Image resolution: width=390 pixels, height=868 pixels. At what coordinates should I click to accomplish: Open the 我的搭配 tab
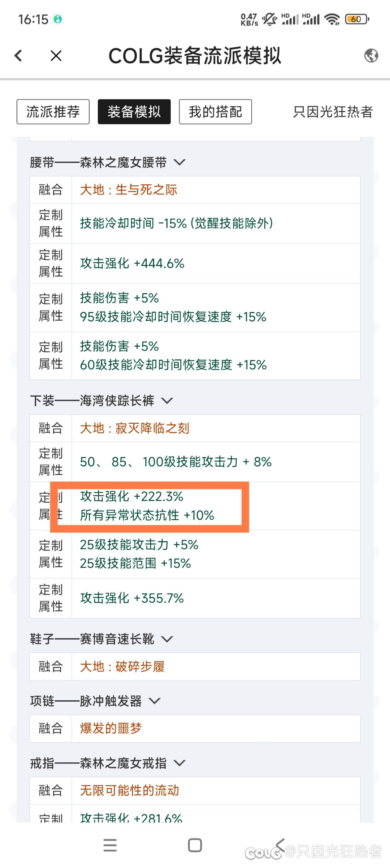216,112
